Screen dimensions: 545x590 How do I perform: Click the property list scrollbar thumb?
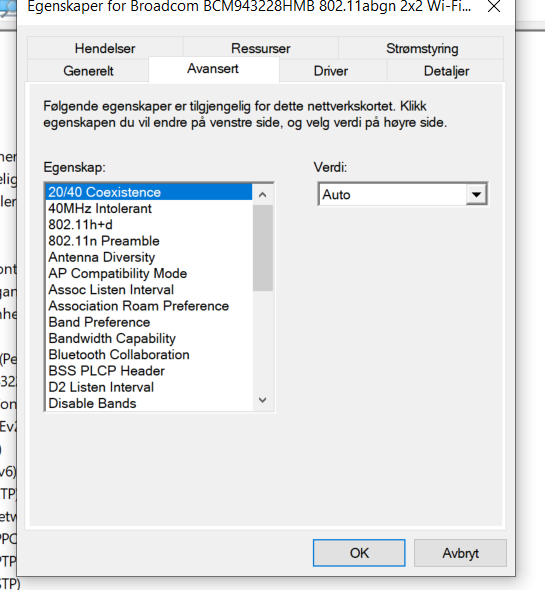[x=263, y=248]
